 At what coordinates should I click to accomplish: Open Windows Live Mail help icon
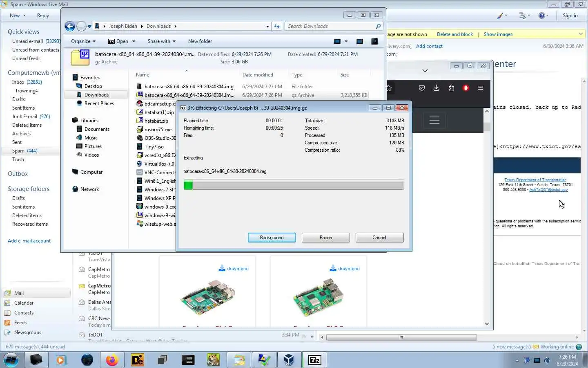542,16
